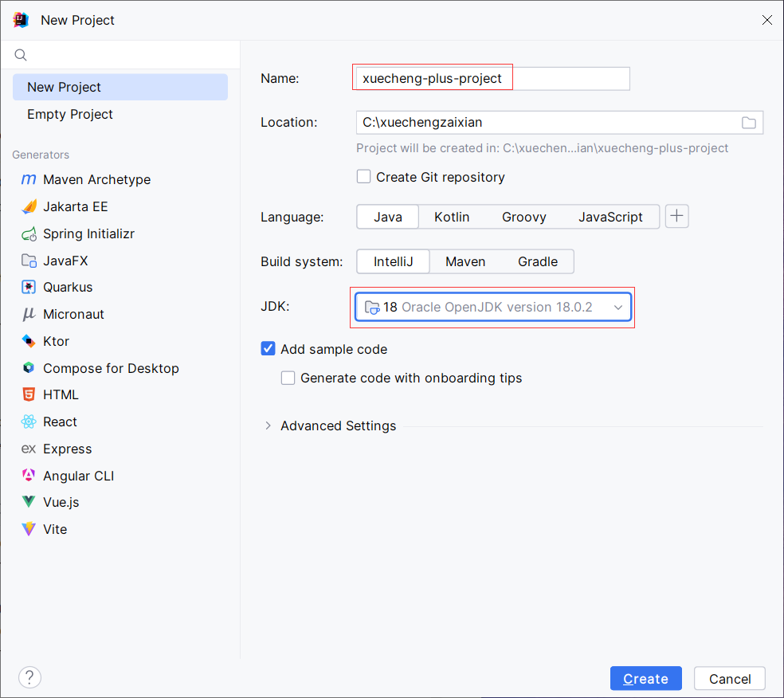Select New Project in sidebar
The image size is (784, 698).
(x=120, y=87)
